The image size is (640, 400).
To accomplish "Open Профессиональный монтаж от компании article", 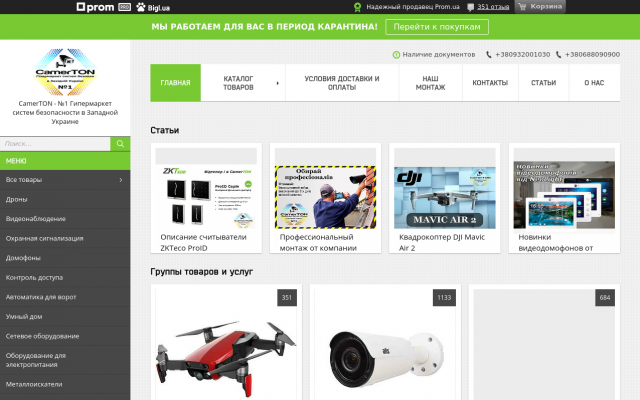I will 318,242.
